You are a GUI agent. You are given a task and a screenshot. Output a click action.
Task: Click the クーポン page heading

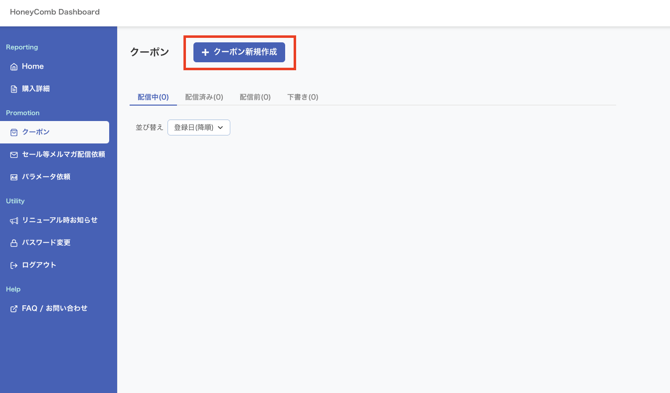[x=150, y=52]
